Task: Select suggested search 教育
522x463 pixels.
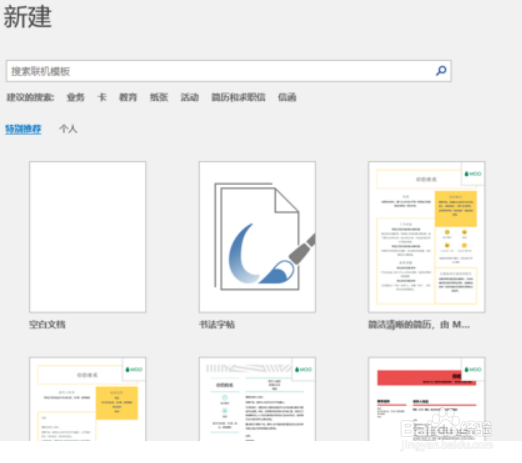Action: point(128,97)
